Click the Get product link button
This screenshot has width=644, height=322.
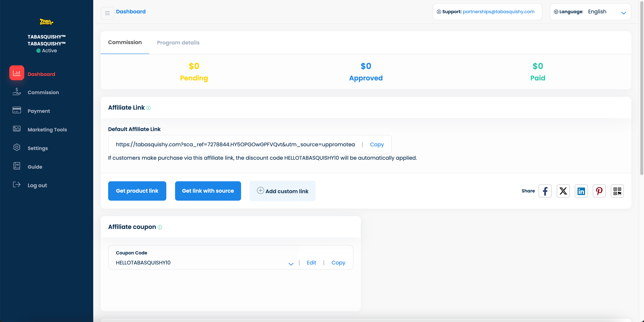coord(137,191)
